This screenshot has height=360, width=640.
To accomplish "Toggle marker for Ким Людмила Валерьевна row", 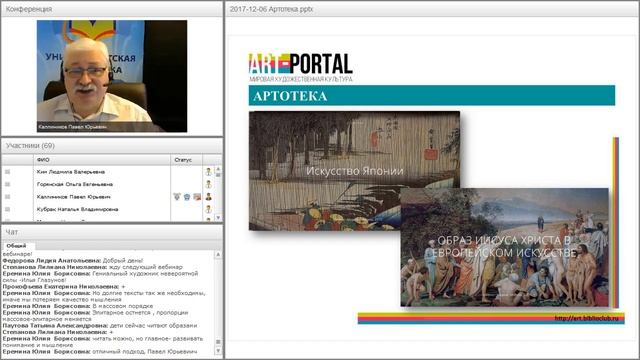I will 7,172.
